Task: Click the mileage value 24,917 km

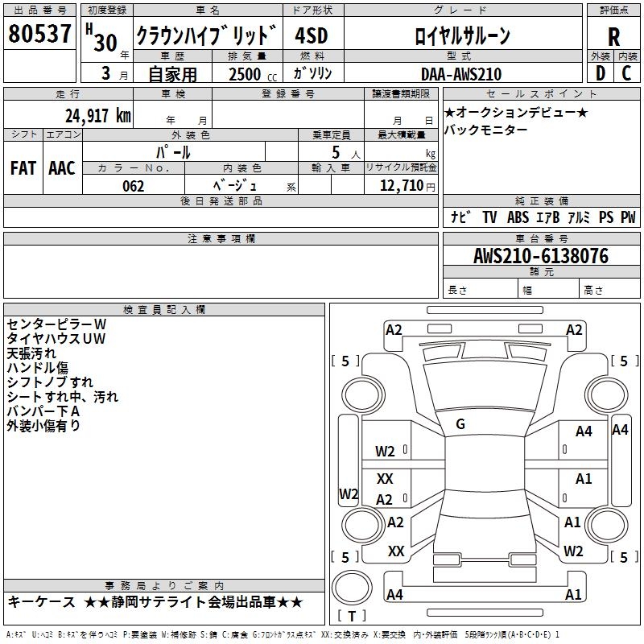Action: coord(98,116)
